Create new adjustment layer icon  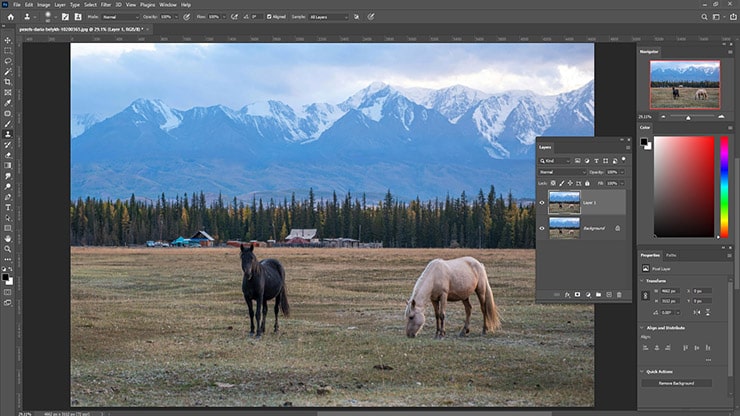(588, 295)
